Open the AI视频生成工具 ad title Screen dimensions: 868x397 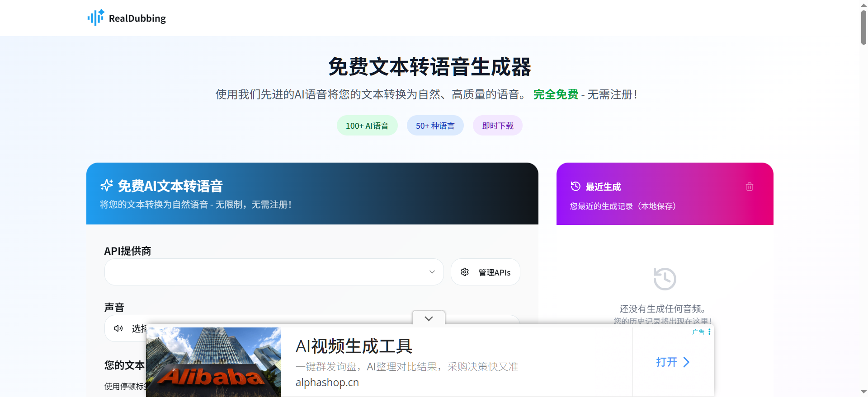click(354, 346)
